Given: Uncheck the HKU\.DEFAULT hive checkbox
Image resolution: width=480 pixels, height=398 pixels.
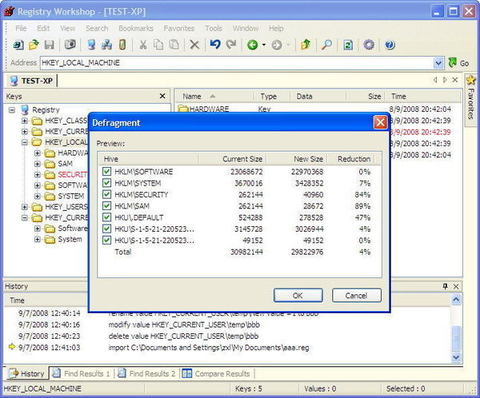Looking at the screenshot, I should pos(107,217).
